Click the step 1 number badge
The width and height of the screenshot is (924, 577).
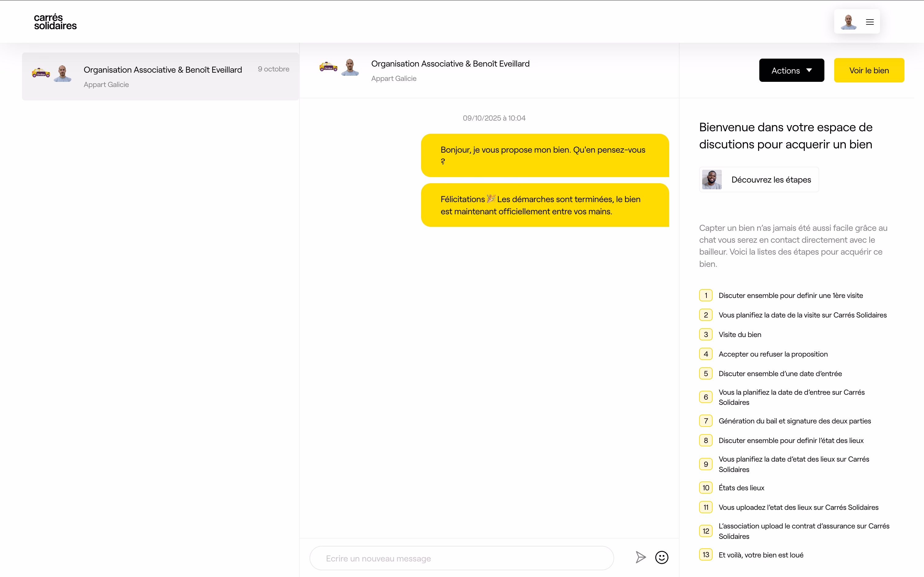[x=706, y=296]
